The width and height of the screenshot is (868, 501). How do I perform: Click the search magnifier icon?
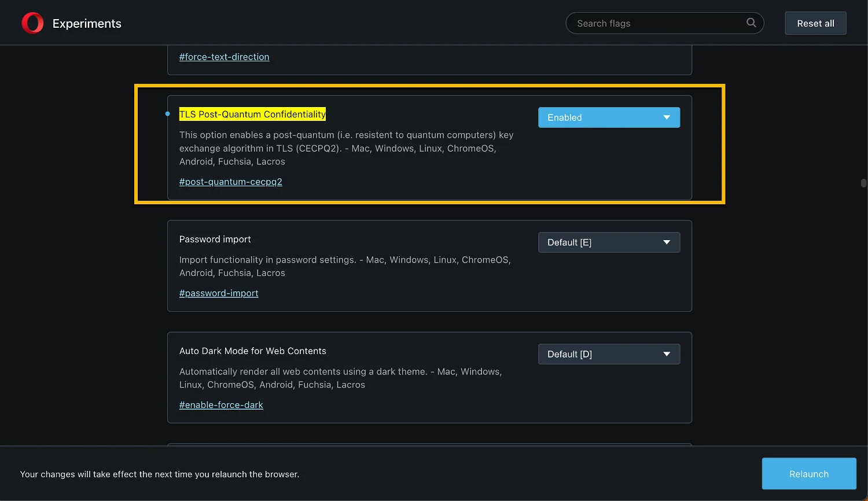(751, 23)
